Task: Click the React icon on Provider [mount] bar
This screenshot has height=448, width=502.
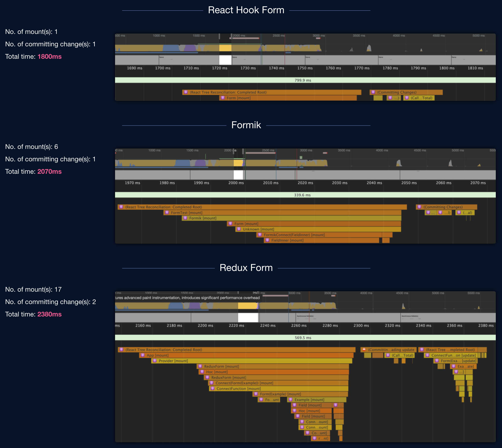Action: click(x=155, y=361)
